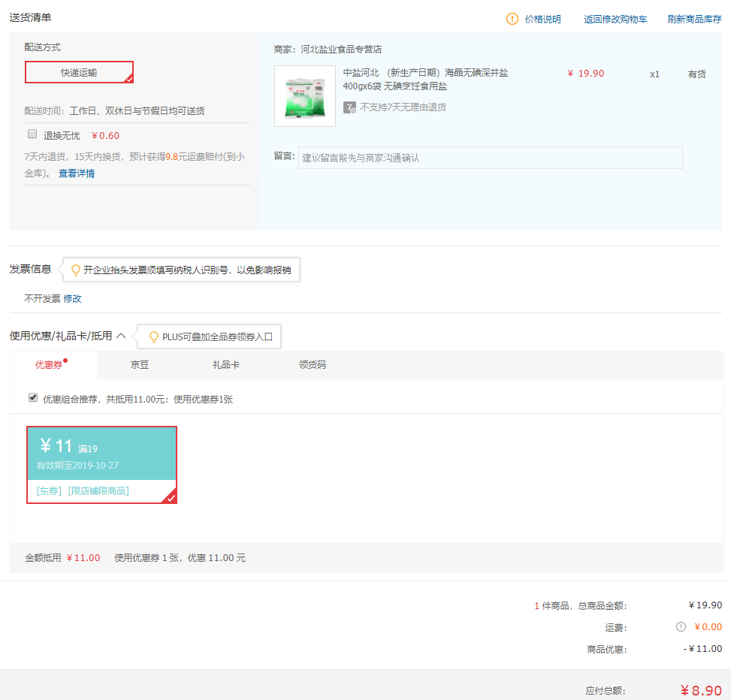Open the product title 中盐河北 海晶无碘深井盐
The image size is (731, 700).
click(x=426, y=79)
